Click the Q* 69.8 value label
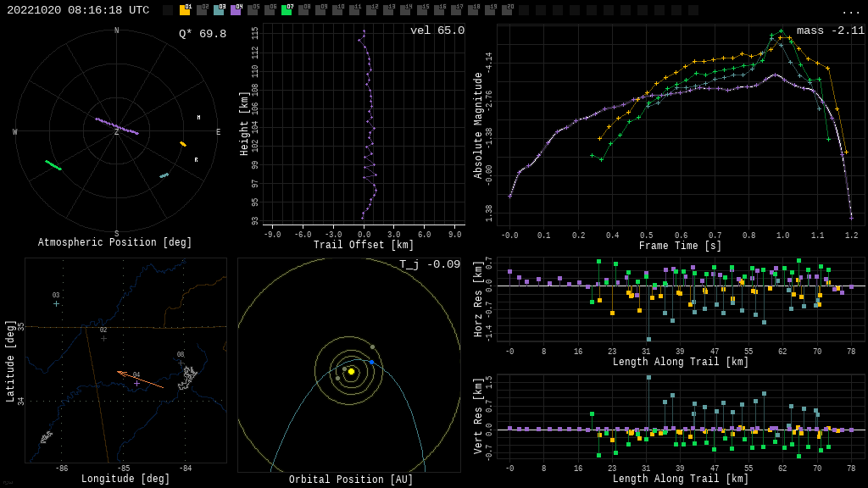Image resolution: width=868 pixels, height=488 pixels. coord(202,34)
